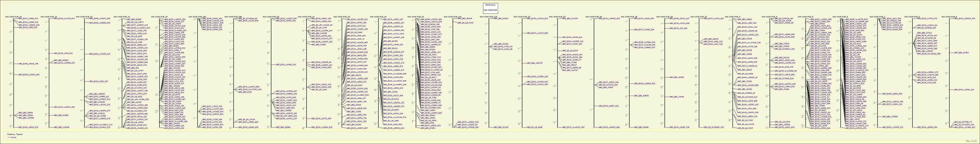The width and height of the screenshot is (980, 144).
Task: Open the Oat-2016-PxB_13 map title
Action: [x=121, y=17]
